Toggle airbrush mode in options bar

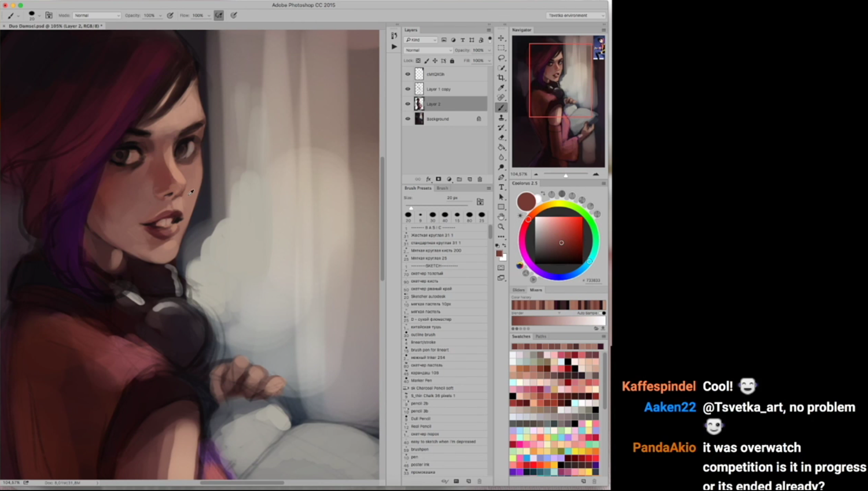tap(219, 16)
